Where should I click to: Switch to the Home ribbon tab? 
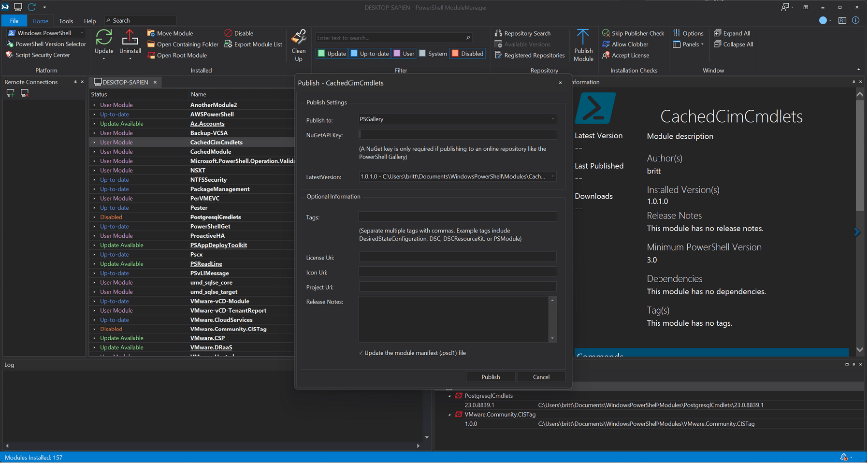[x=40, y=21]
